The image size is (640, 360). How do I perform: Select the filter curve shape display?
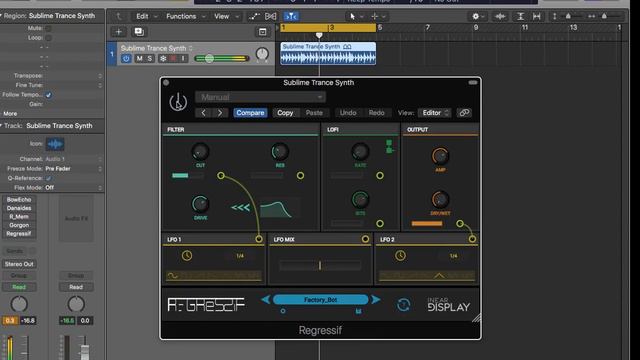tap(276, 209)
